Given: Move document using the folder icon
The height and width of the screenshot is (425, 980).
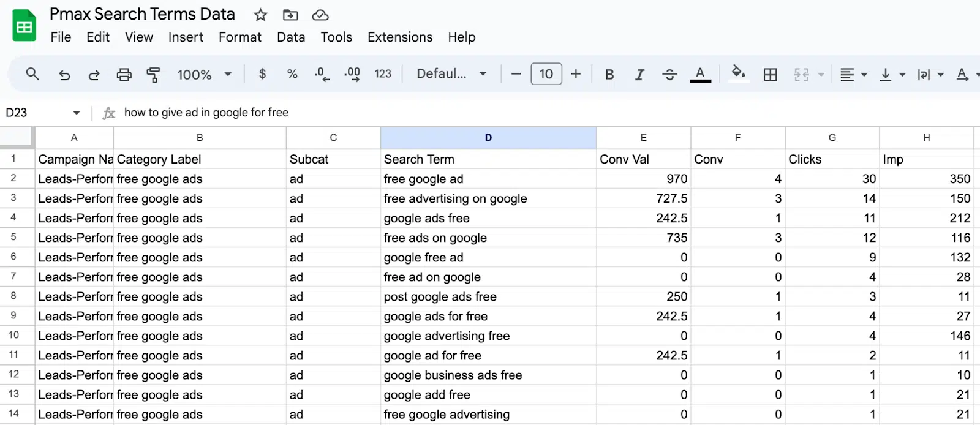Looking at the screenshot, I should (x=290, y=15).
